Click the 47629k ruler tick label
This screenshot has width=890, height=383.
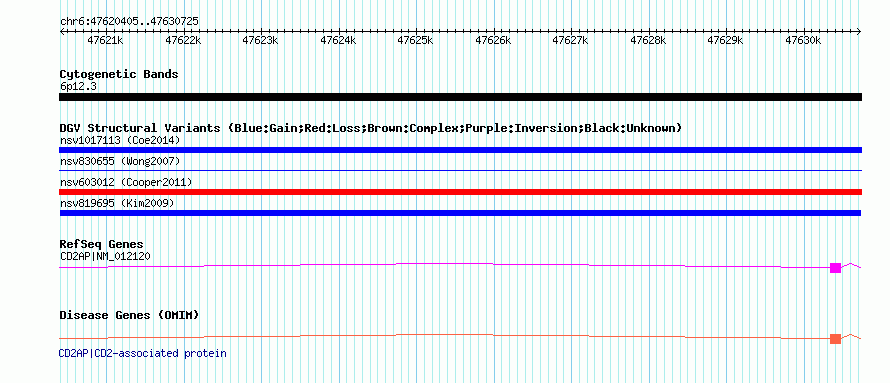pyautogui.click(x=725, y=41)
